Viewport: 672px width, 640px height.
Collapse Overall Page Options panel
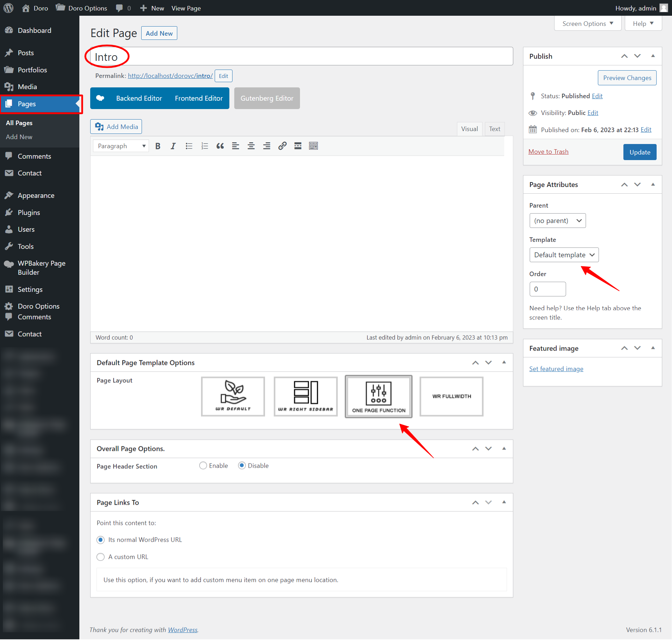(504, 448)
